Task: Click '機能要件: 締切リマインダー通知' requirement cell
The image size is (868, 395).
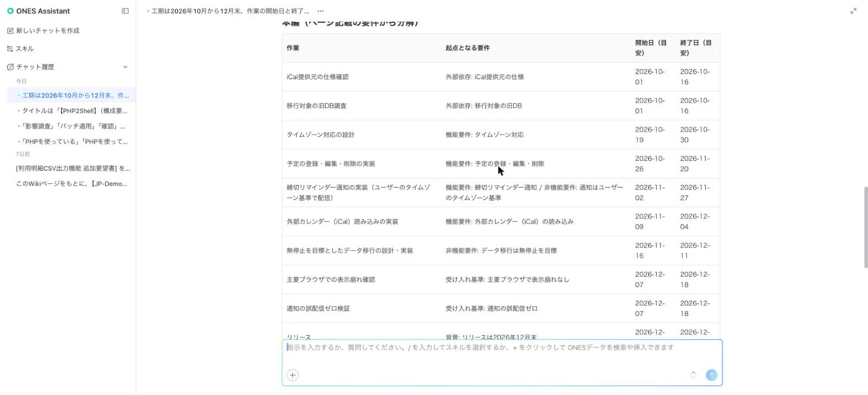Action: (535, 193)
